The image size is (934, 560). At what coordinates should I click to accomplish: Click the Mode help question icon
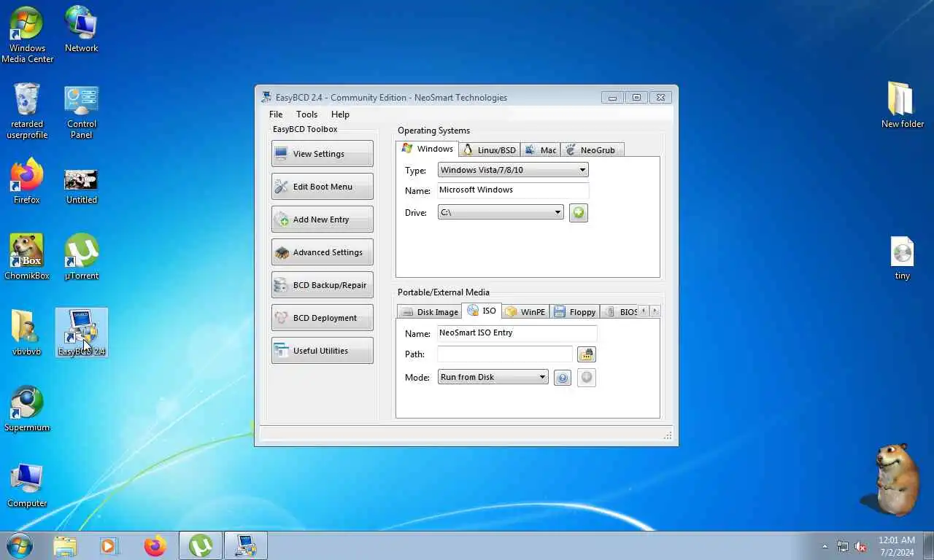pyautogui.click(x=563, y=378)
